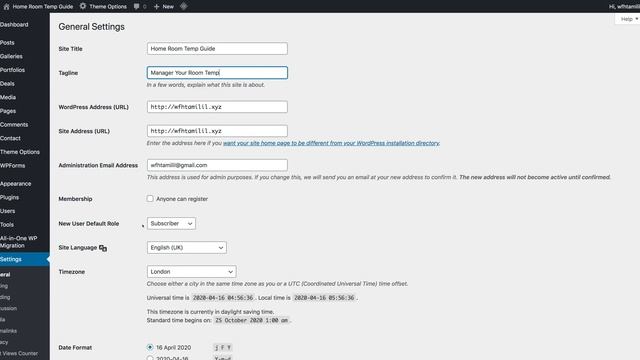Screen dimensions: 640x360
Task: Open Tools in sidebar
Action: (7, 224)
